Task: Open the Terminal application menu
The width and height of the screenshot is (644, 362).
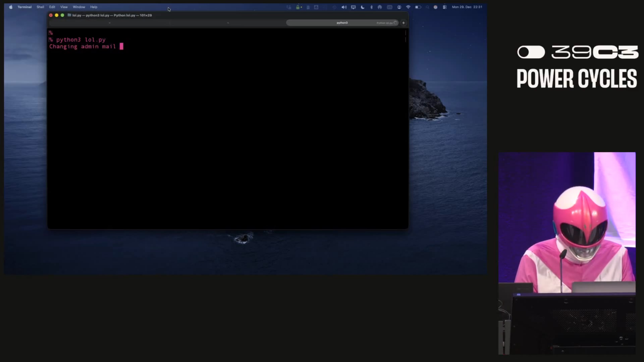Action: (24, 7)
